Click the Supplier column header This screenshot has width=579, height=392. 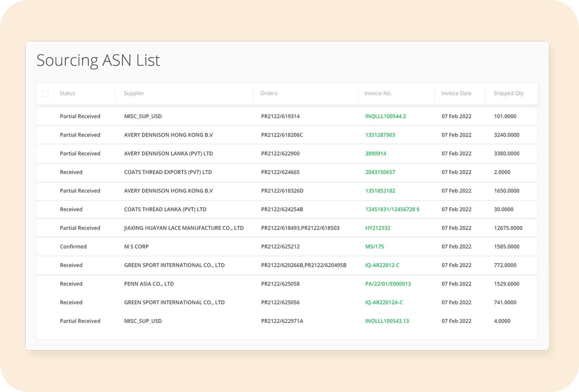(x=134, y=93)
